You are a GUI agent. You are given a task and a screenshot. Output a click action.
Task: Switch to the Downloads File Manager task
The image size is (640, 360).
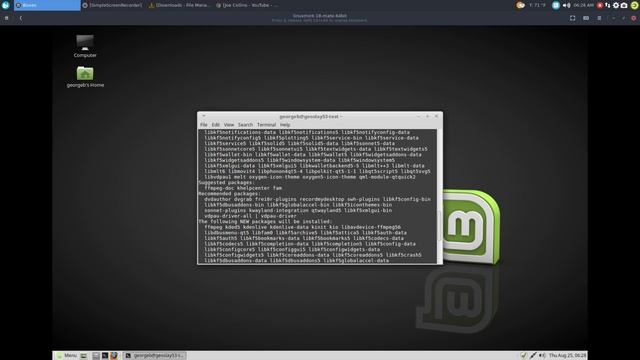(179, 5)
